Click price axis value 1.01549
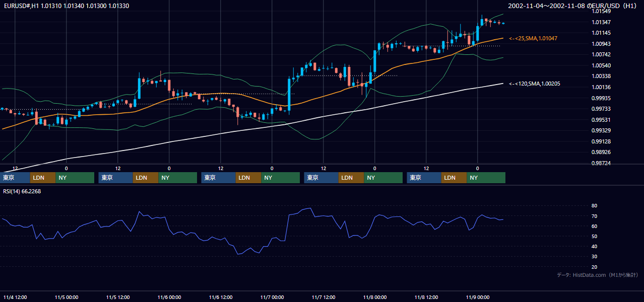Image resolution: width=644 pixels, height=302 pixels. tap(601, 11)
